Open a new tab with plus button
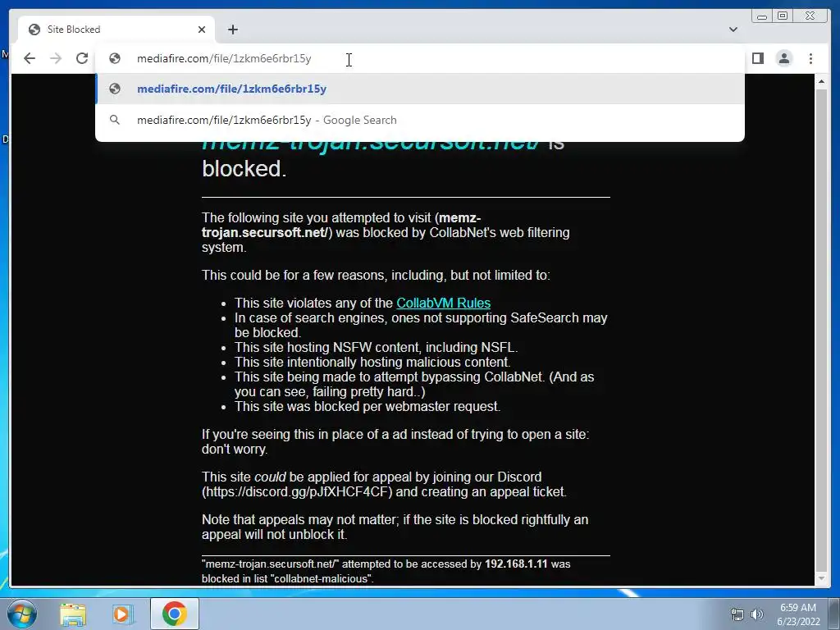840x630 pixels. [x=232, y=30]
